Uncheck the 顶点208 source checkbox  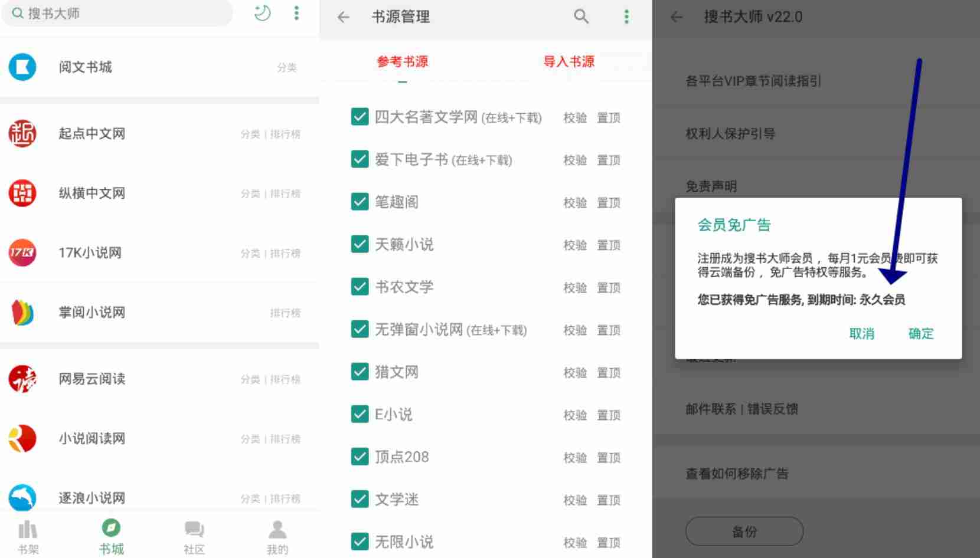click(x=360, y=456)
